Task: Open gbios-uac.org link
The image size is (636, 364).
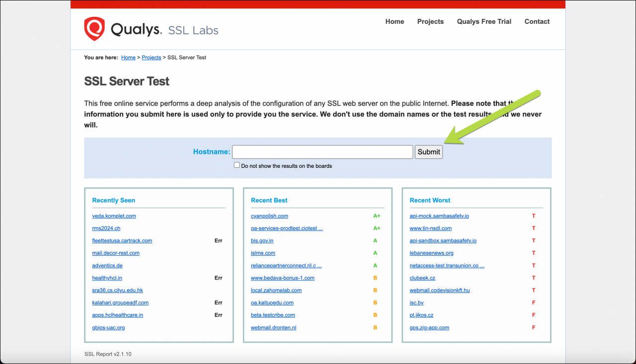Action: [x=108, y=328]
